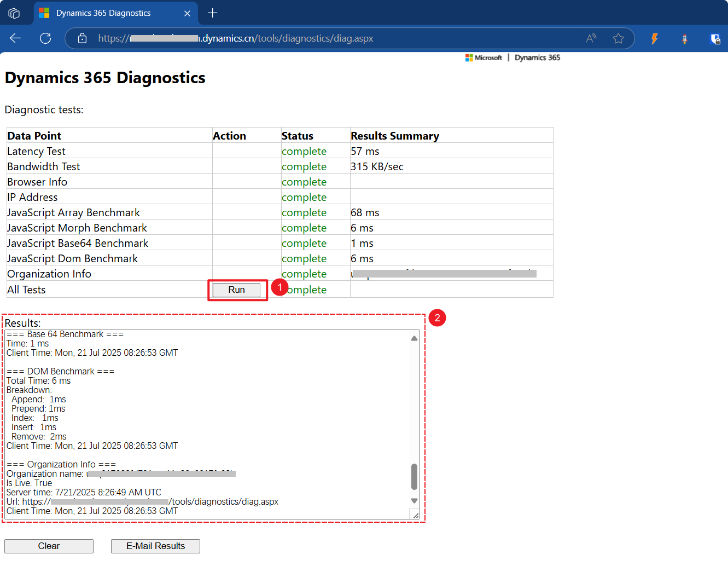Image resolution: width=728 pixels, height=566 pixels.
Task: Click the All Tests row label
Action: [x=26, y=290]
